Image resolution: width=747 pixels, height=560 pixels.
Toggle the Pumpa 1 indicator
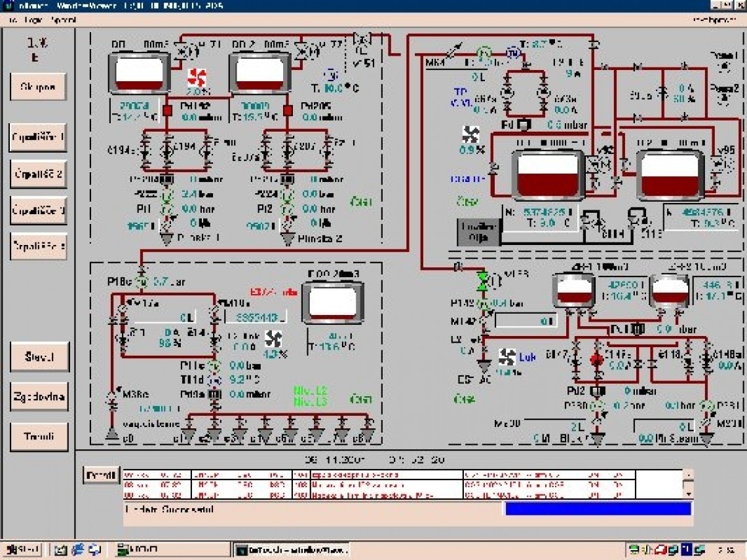tap(724, 67)
